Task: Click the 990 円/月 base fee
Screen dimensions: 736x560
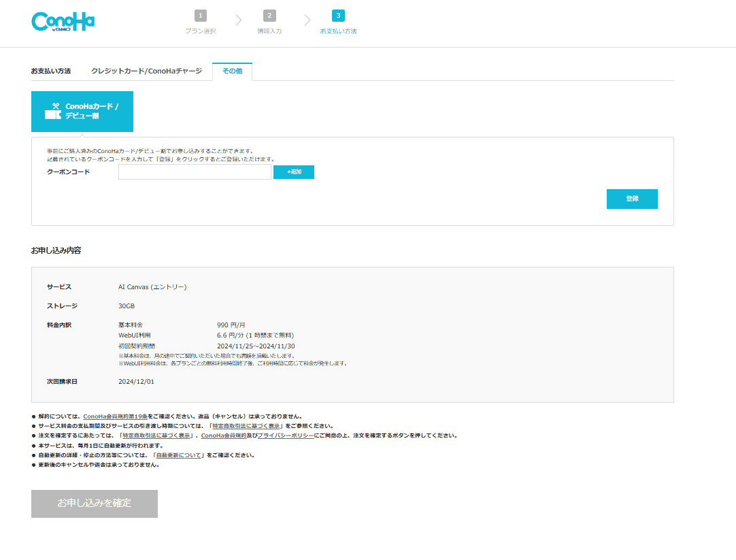Action: [231, 325]
